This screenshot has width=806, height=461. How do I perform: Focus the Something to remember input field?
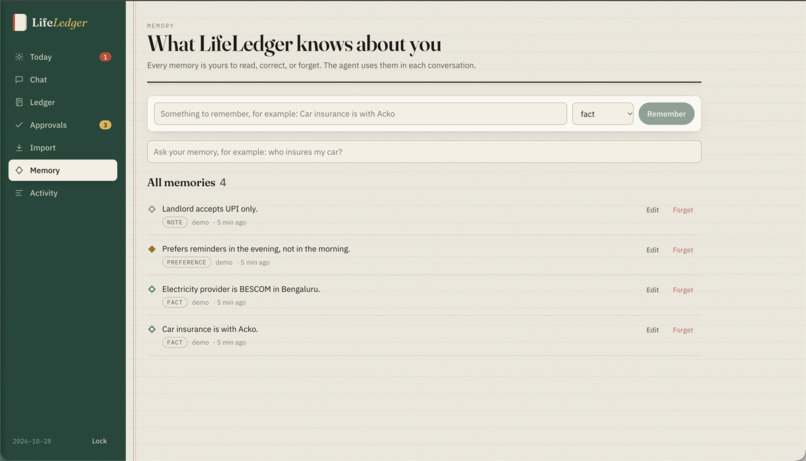click(x=360, y=114)
